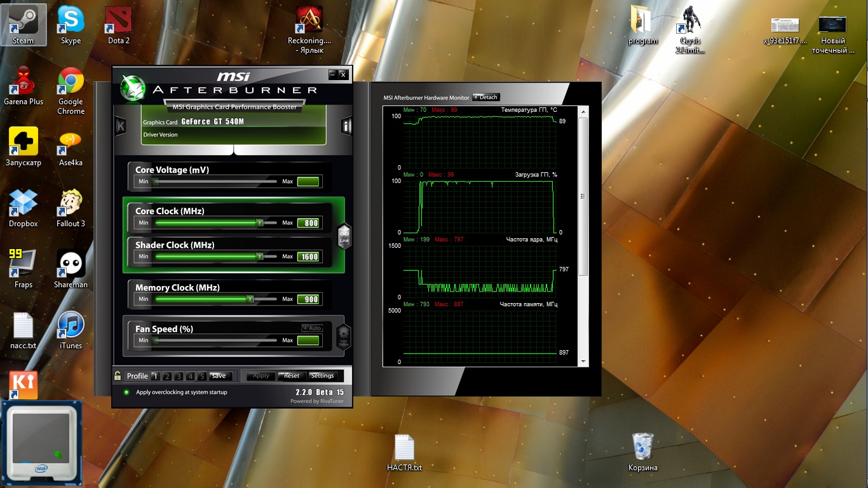The width and height of the screenshot is (868, 488).
Task: Click the memory clock frequency graph
Action: tap(480, 336)
